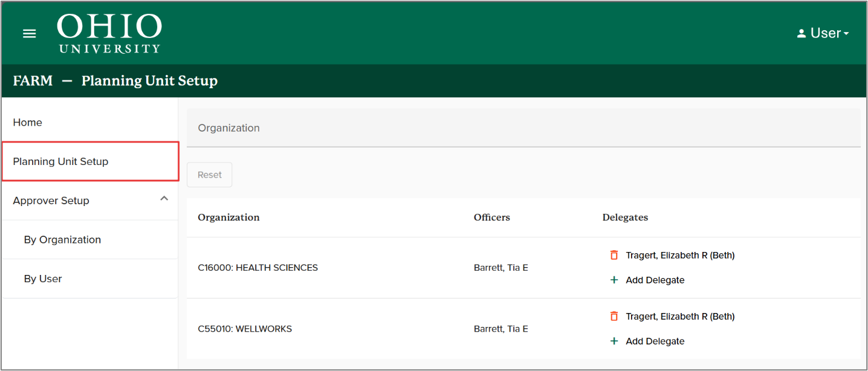
Task: Go to Home in sidebar
Action: 28,122
